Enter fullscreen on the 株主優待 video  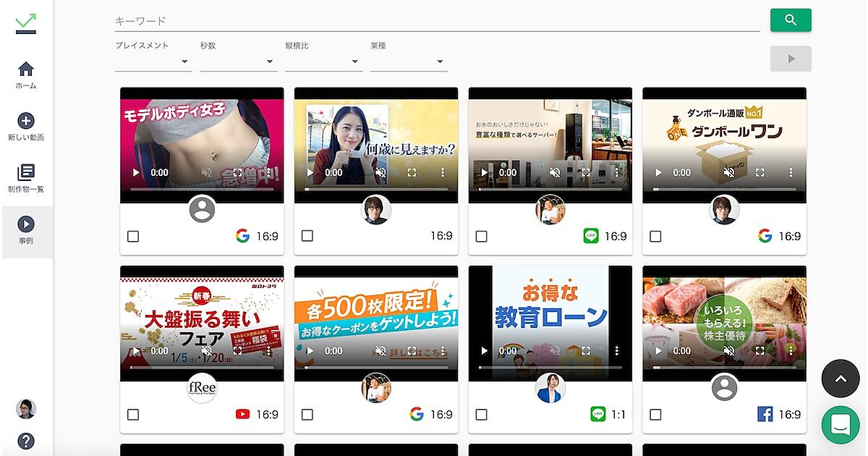click(x=760, y=351)
